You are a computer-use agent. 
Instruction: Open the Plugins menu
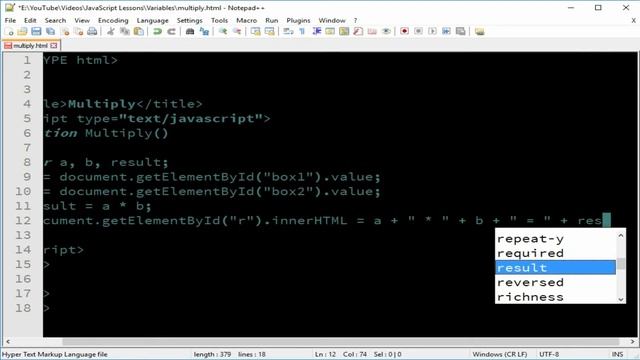coord(298,20)
